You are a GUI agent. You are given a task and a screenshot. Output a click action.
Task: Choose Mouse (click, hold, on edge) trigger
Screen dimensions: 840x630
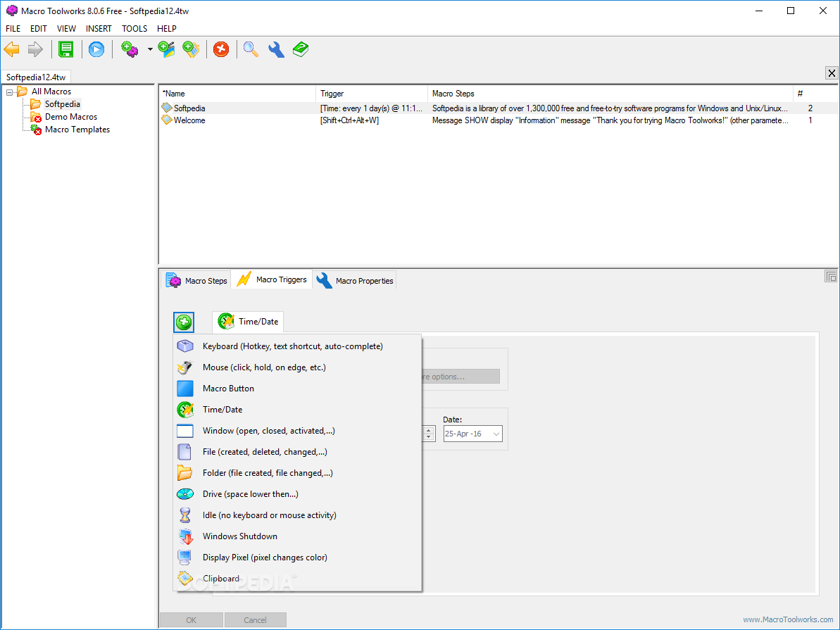tap(297, 367)
